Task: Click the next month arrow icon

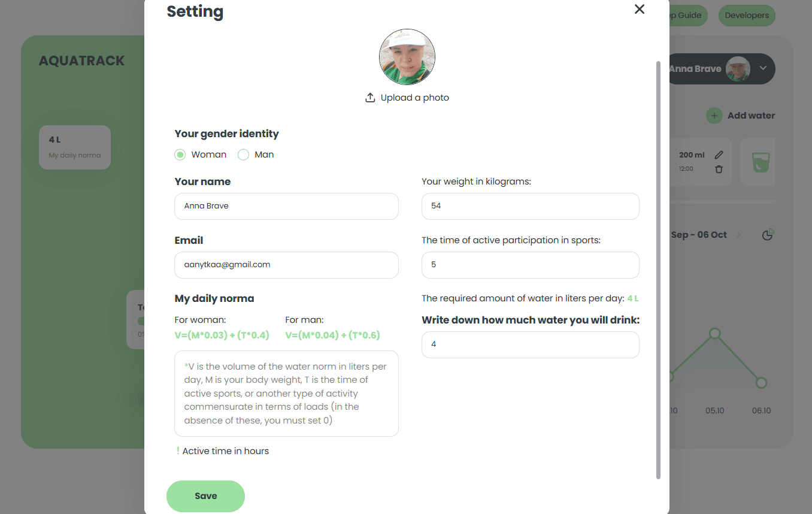Action: click(x=738, y=235)
